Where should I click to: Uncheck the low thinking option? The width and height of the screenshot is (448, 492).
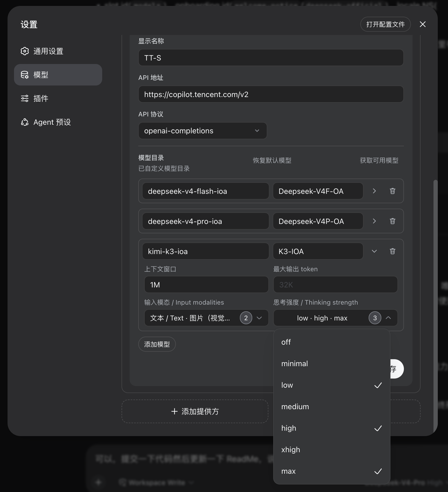point(332,385)
